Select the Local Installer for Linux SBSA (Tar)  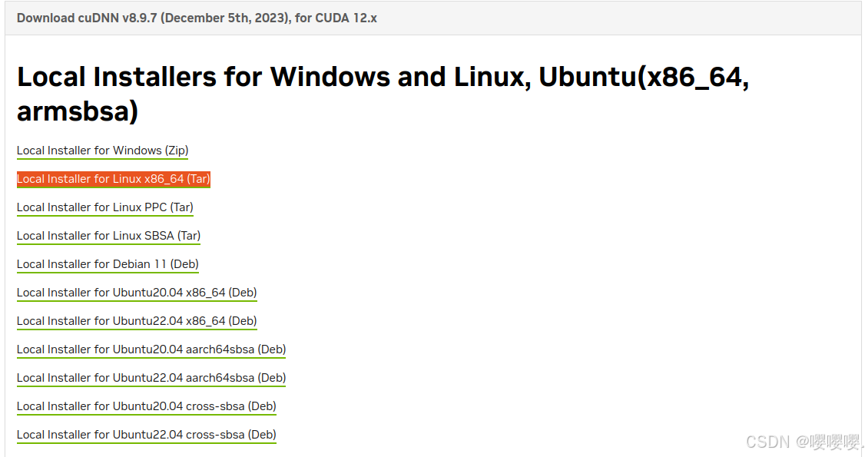pyautogui.click(x=108, y=236)
